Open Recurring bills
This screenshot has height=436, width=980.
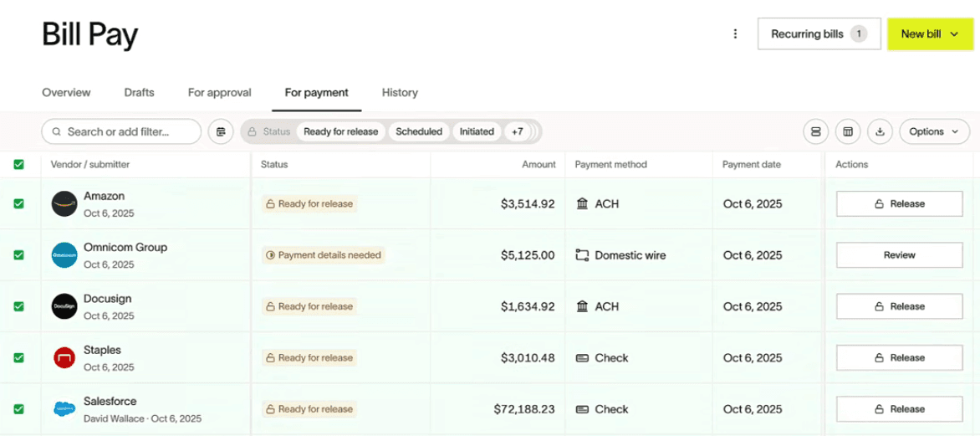819,33
